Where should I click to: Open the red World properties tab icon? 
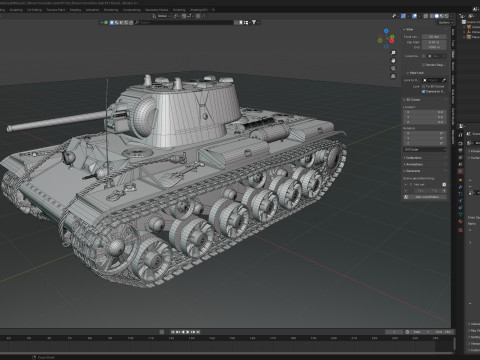coord(460,171)
